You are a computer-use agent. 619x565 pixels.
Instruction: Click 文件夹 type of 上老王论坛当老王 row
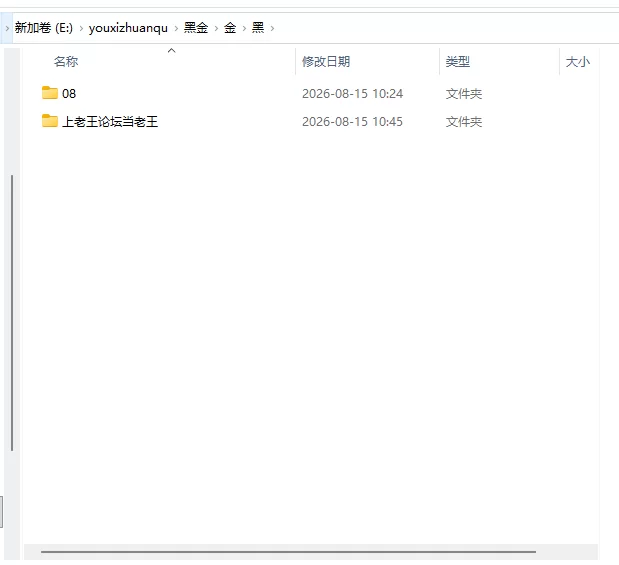coord(464,122)
